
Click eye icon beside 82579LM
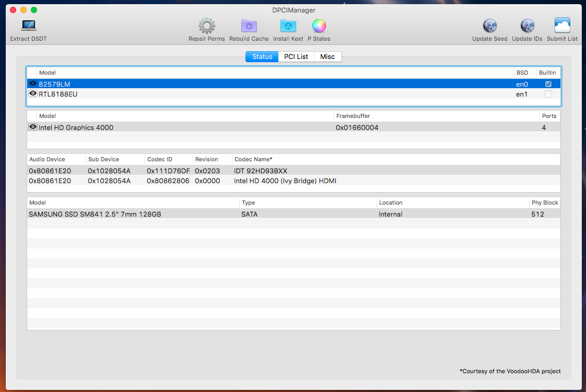(33, 84)
